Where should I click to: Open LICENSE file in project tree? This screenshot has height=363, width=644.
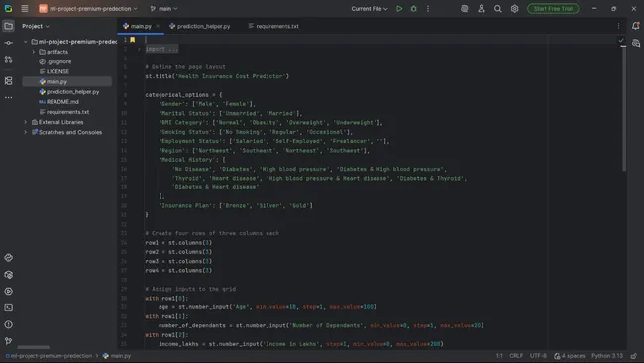tap(54, 72)
